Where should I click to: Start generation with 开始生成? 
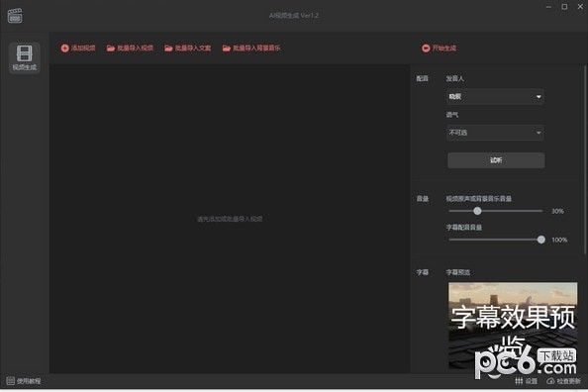point(439,49)
